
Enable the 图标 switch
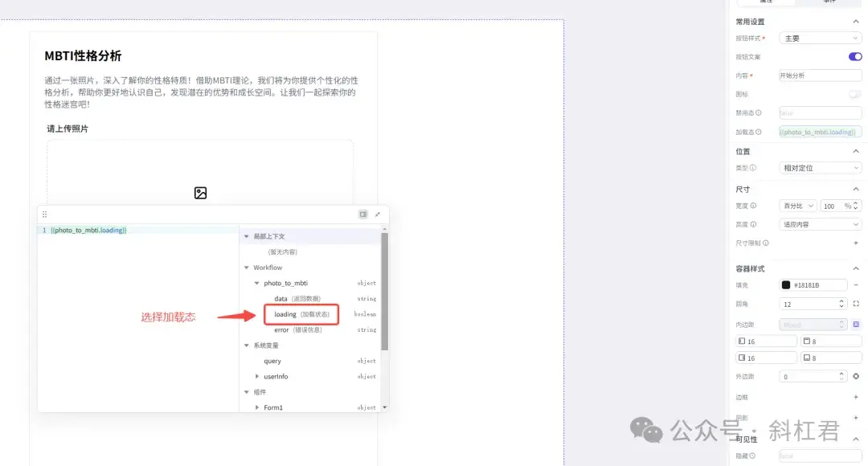[854, 94]
